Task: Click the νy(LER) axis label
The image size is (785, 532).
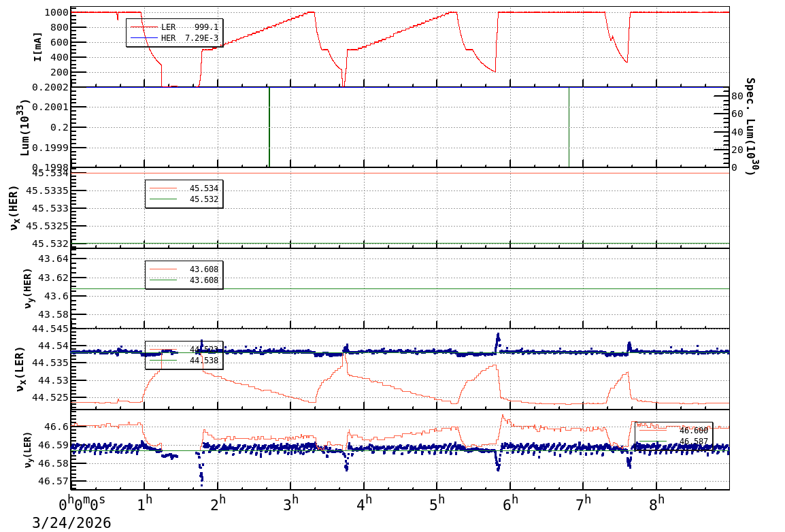Action: pyautogui.click(x=27, y=450)
